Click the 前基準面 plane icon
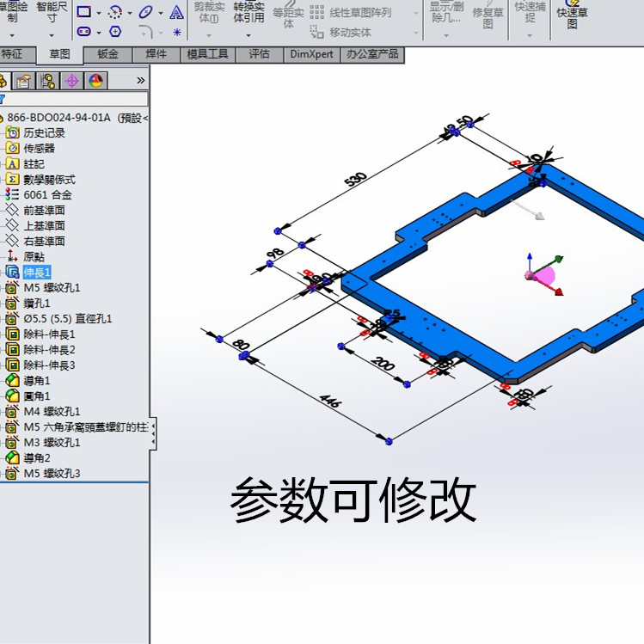Screen dimensions: 644x644 (x=12, y=211)
